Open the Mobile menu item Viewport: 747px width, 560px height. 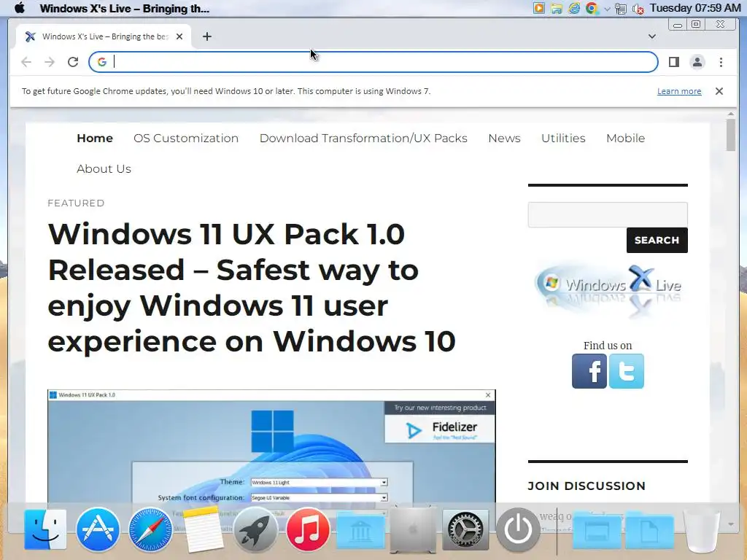[x=625, y=138]
